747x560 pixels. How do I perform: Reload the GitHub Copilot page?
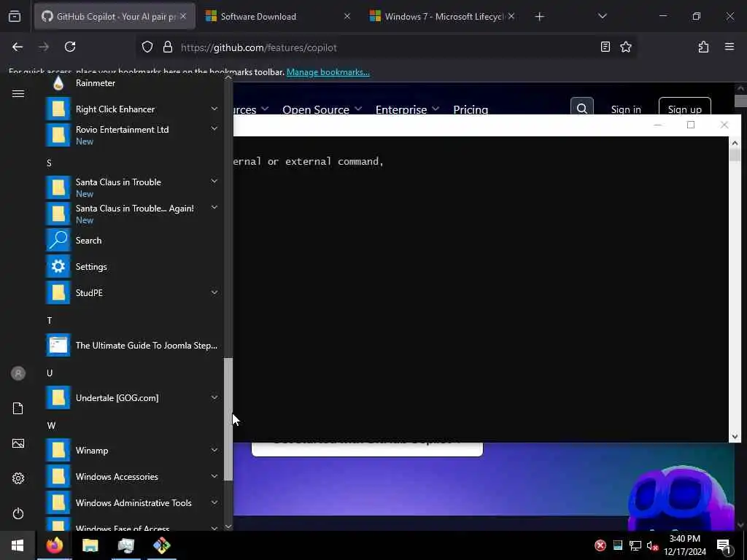[x=70, y=47]
